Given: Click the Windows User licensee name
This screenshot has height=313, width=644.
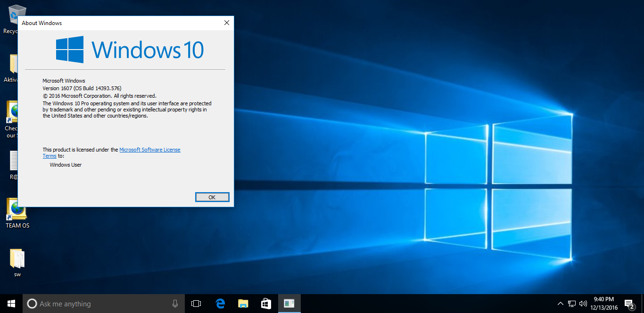Looking at the screenshot, I should [66, 165].
